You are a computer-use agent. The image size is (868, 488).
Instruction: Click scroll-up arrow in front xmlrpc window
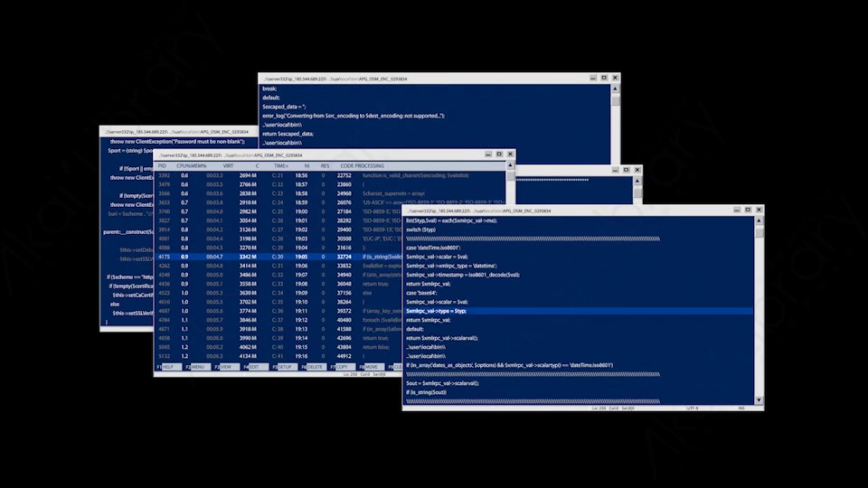(759, 221)
